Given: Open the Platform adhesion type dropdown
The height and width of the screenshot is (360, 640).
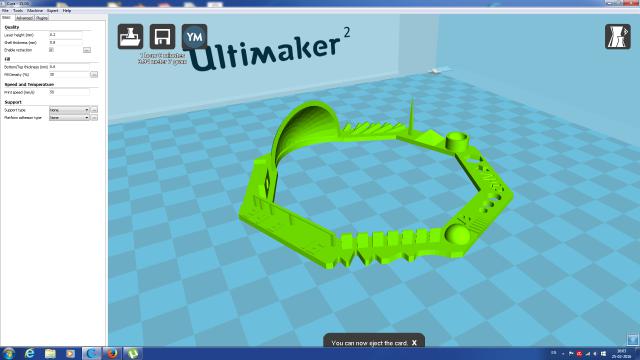Looking at the screenshot, I should coord(69,118).
